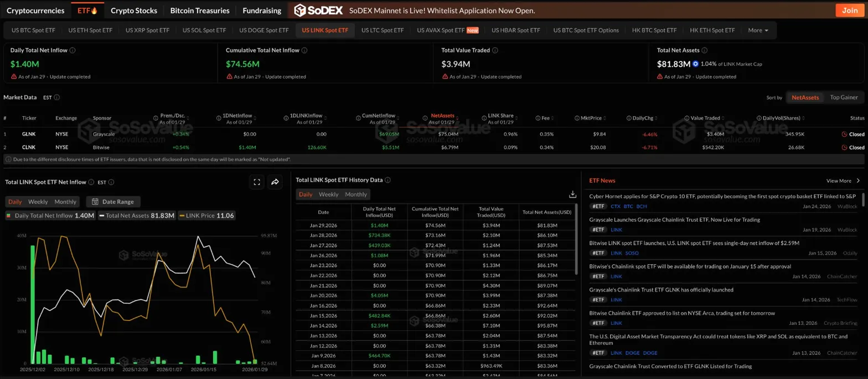The image size is (868, 379).
Task: Open the More ETF types dropdown
Action: pos(758,30)
